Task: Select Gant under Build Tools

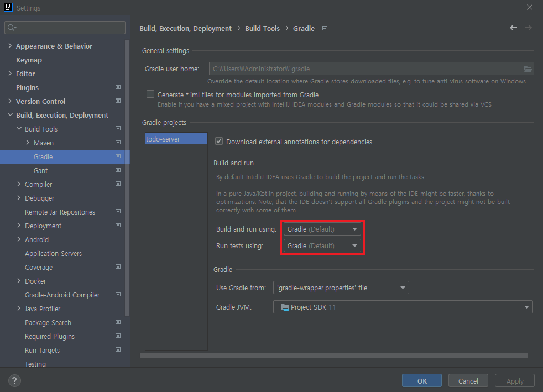Action: pyautogui.click(x=40, y=171)
